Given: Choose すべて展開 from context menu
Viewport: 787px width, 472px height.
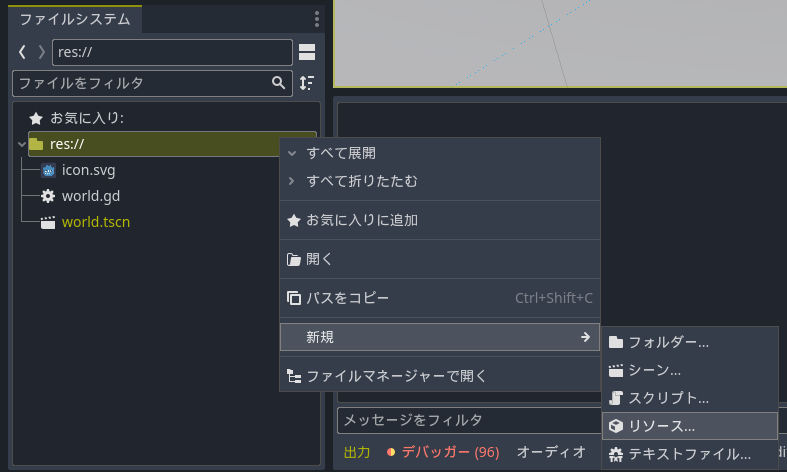Looking at the screenshot, I should 440,153.
